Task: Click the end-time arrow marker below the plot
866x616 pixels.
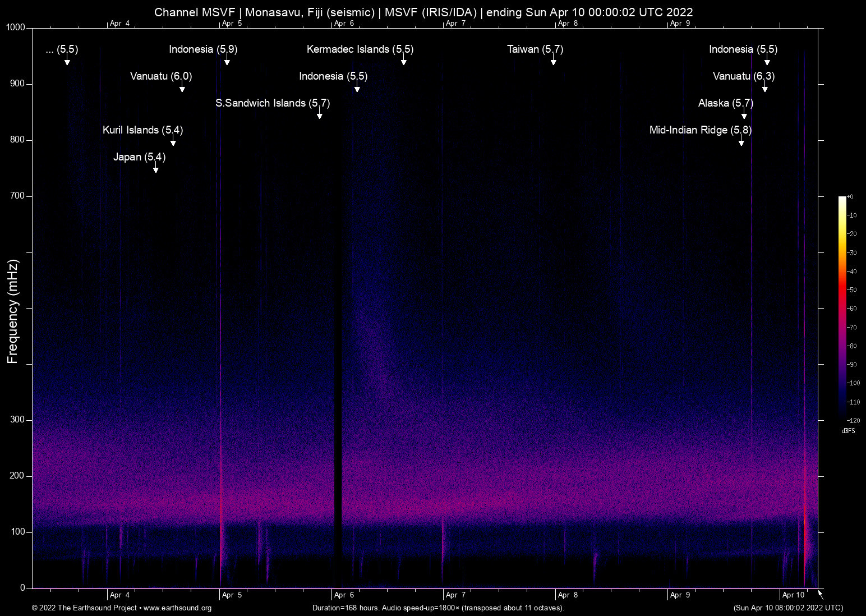Action: tap(820, 595)
